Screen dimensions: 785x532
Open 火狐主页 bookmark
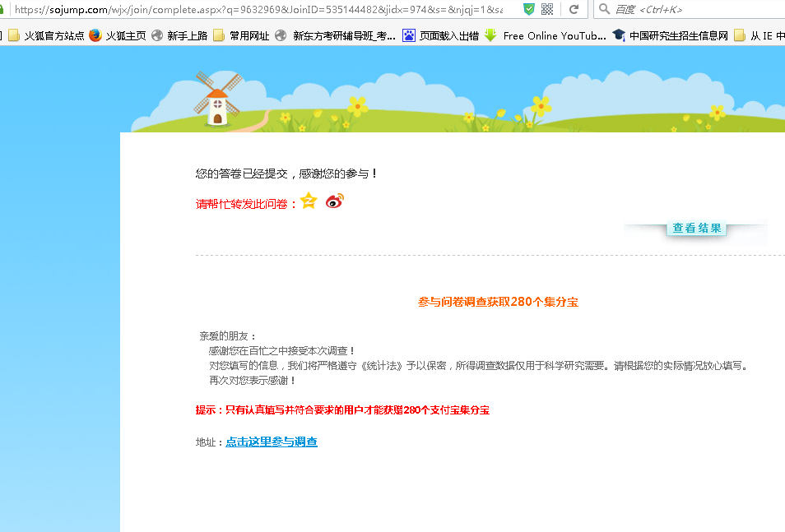point(118,35)
